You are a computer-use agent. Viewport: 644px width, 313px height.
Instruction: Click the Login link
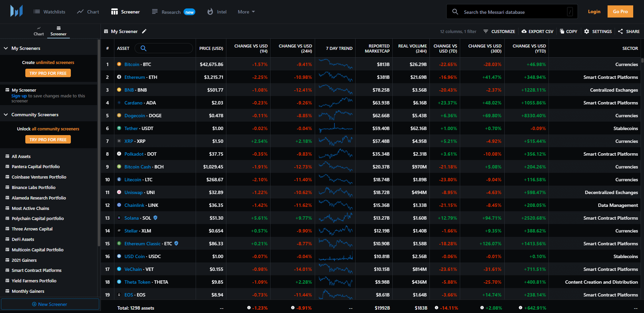pos(594,11)
